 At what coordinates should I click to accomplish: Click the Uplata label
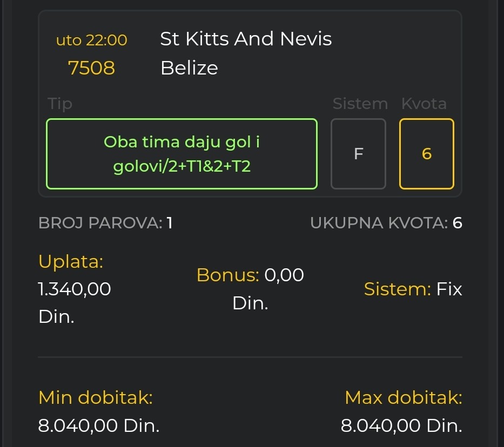[71, 262]
